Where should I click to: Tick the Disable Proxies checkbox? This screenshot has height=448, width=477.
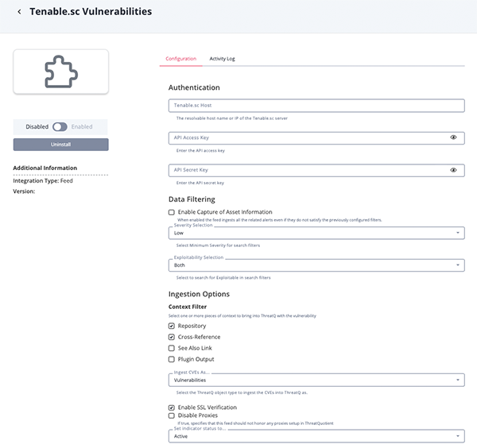[172, 415]
